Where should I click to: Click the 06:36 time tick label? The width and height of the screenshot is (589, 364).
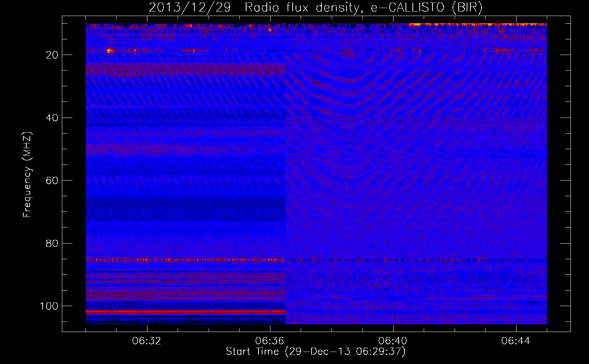click(x=270, y=341)
